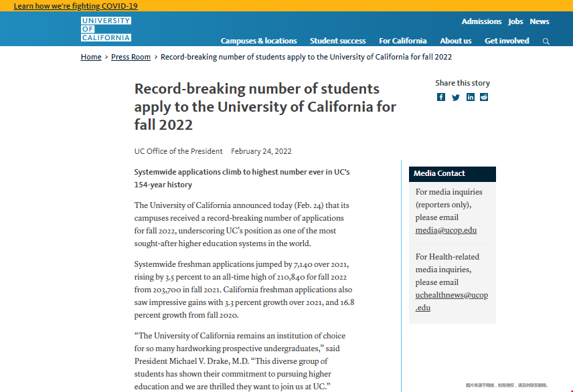Click the paragraph starting "Systemwide freshman applications"
The image size is (573, 392).
[x=244, y=290]
